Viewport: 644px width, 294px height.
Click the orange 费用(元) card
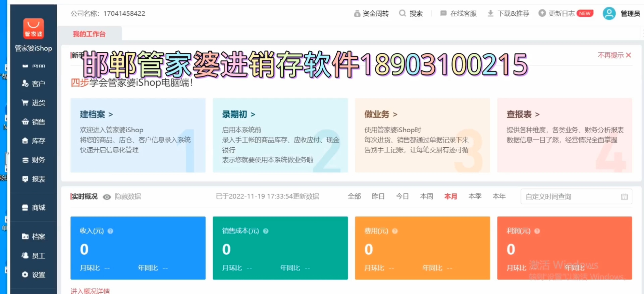coord(422,248)
